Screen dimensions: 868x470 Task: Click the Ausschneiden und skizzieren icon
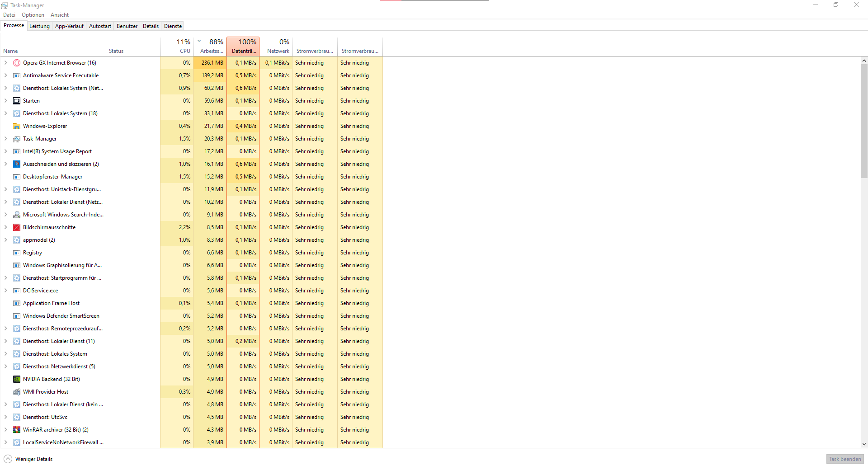(x=17, y=164)
